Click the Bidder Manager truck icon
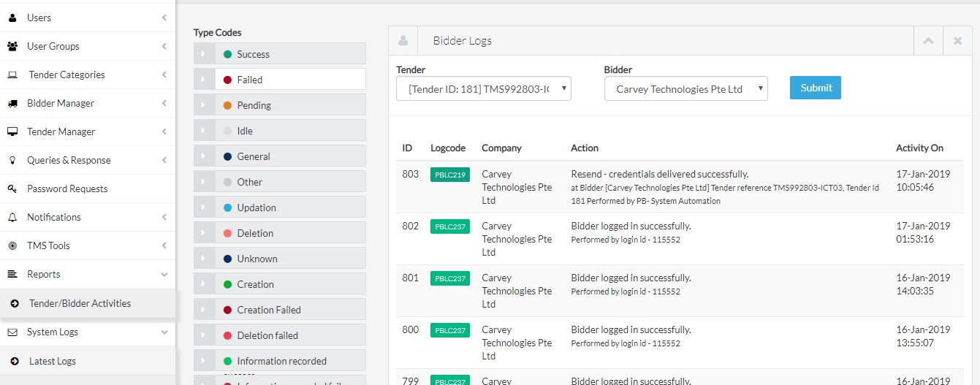Viewport: 980px width, 385px height. pyautogui.click(x=12, y=103)
